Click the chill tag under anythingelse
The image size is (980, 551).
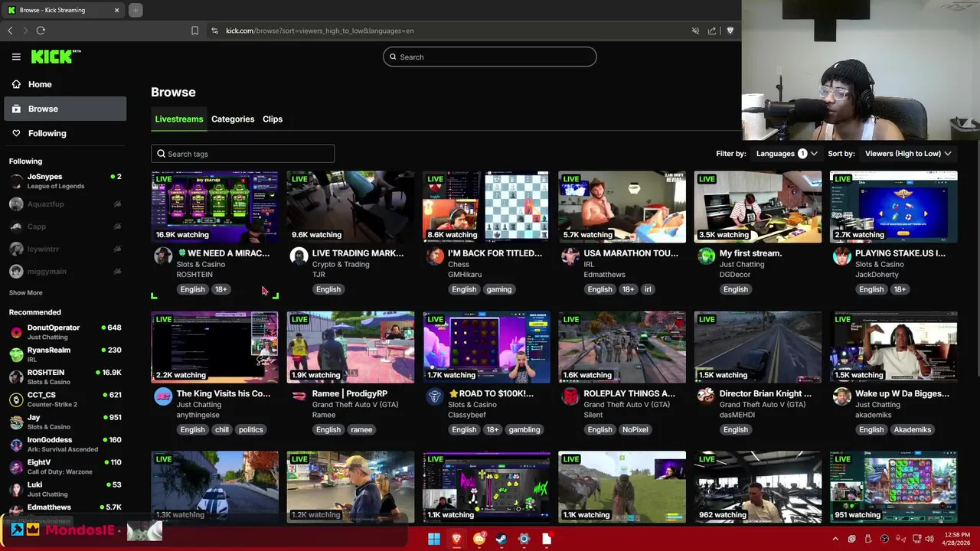222,429
